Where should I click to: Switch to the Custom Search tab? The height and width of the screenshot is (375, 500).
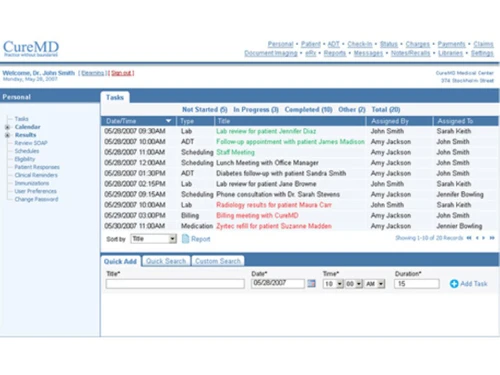(x=218, y=261)
